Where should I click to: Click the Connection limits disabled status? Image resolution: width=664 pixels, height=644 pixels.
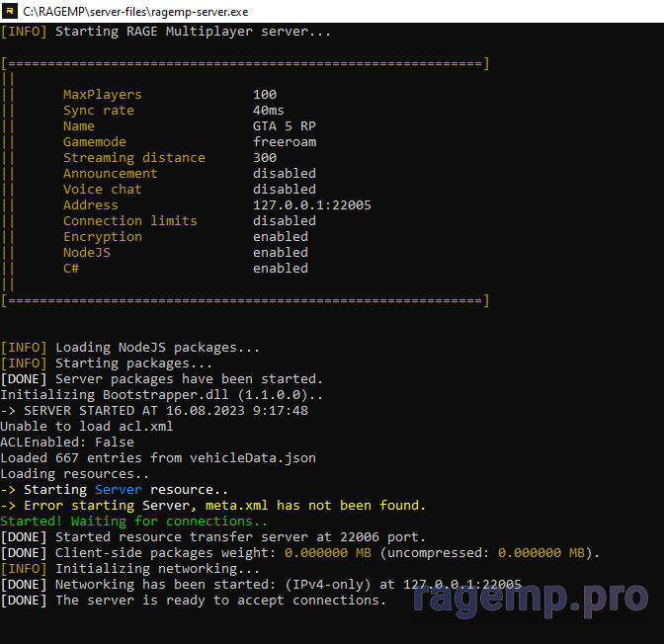tap(285, 221)
